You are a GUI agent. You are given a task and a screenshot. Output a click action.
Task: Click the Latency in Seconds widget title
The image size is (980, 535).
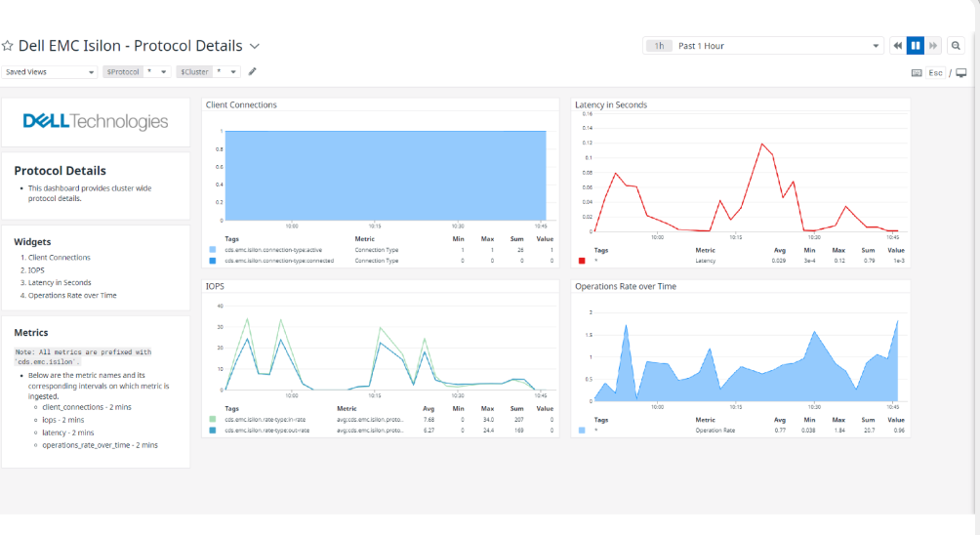pyautogui.click(x=611, y=105)
